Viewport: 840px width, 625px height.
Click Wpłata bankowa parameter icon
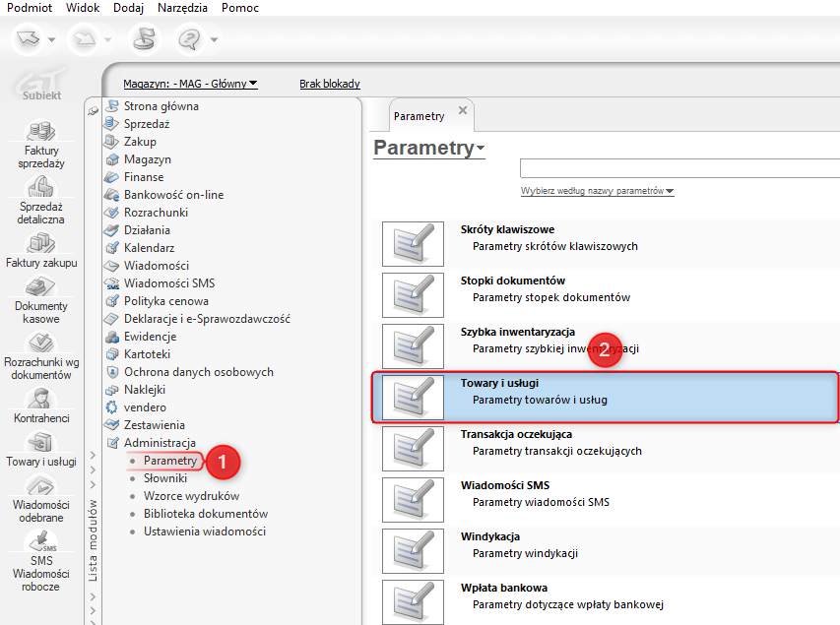click(413, 602)
